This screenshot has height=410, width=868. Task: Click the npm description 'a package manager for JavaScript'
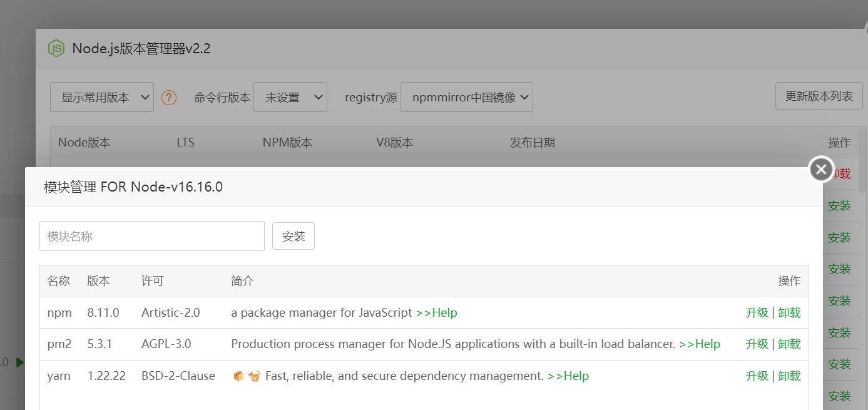point(322,312)
